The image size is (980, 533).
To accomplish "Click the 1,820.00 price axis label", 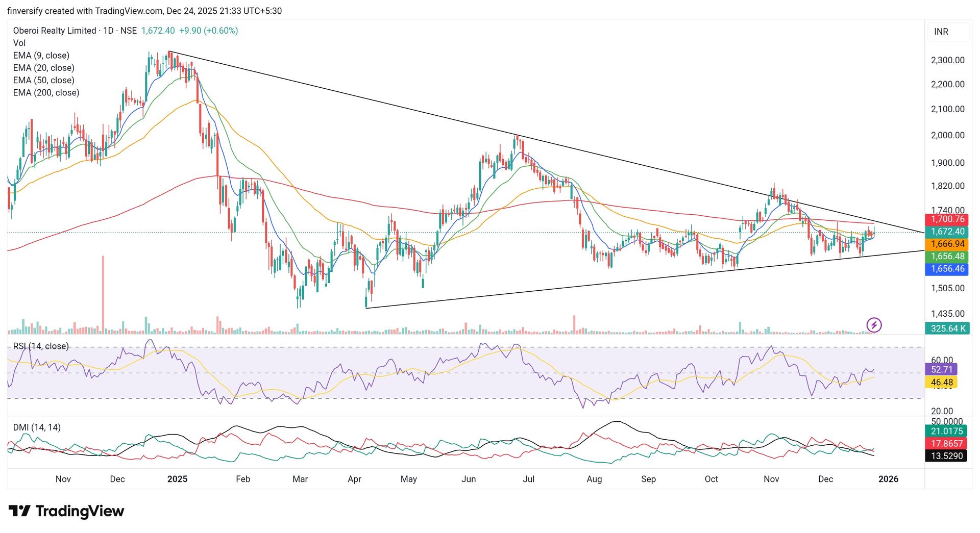I will coord(948,186).
